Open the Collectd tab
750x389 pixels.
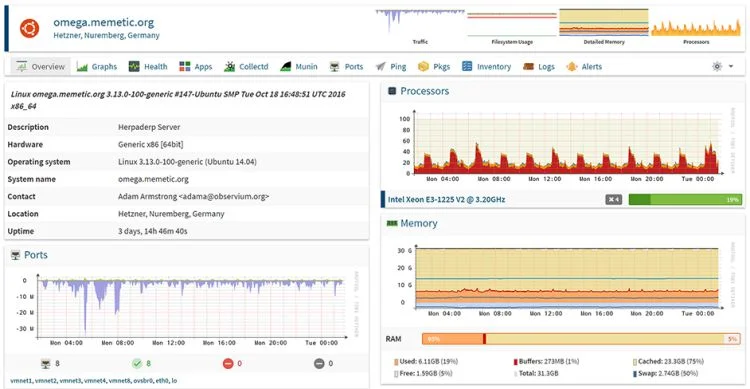pos(247,67)
